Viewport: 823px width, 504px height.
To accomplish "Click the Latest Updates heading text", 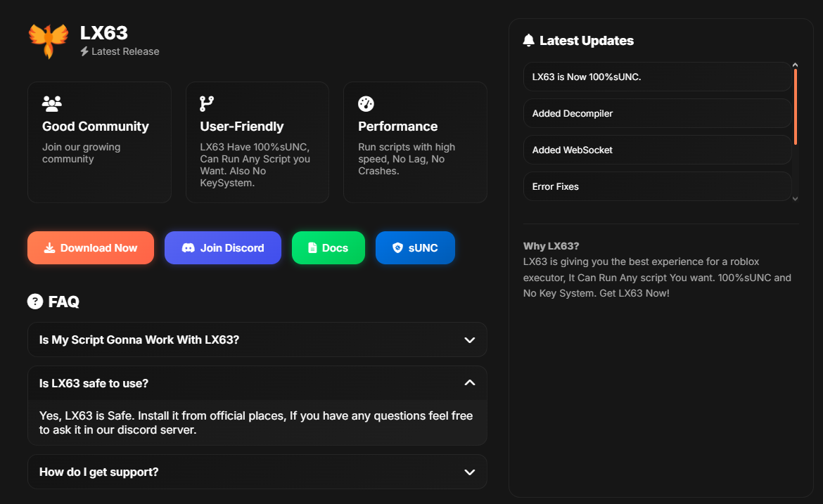I will tap(587, 40).
